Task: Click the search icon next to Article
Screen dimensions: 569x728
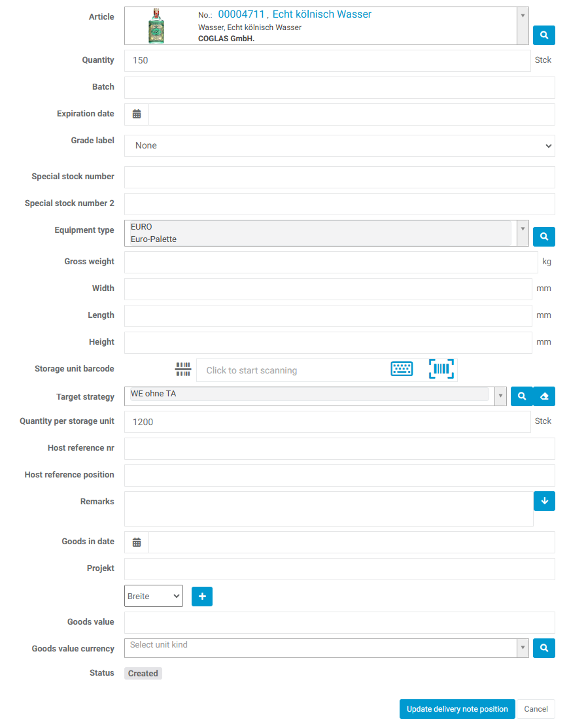Action: [x=544, y=35]
